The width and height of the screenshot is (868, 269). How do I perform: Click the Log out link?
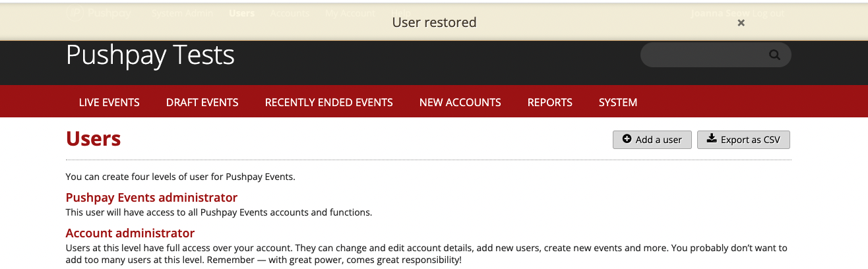[x=768, y=13]
